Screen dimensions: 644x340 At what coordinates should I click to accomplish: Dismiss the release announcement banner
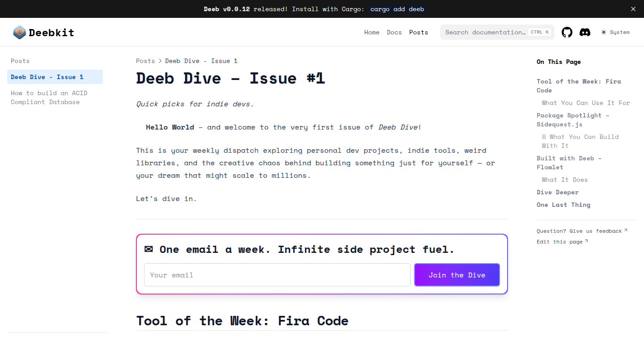tap(633, 9)
